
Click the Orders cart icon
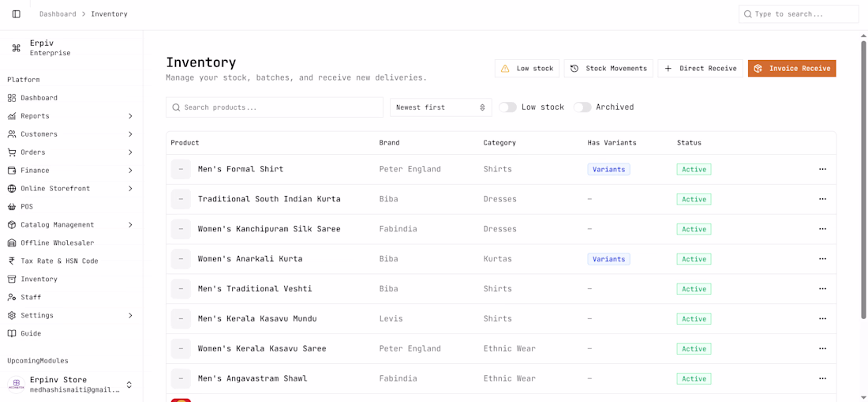12,152
